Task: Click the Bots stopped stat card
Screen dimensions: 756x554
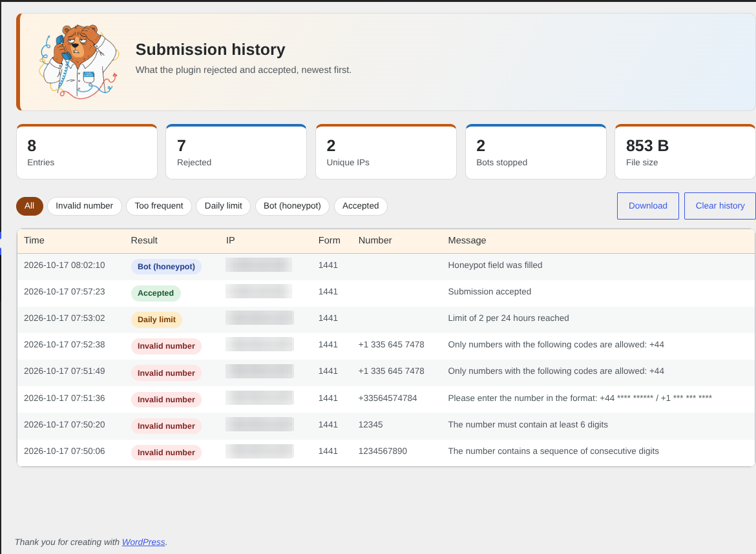Action: pyautogui.click(x=536, y=152)
